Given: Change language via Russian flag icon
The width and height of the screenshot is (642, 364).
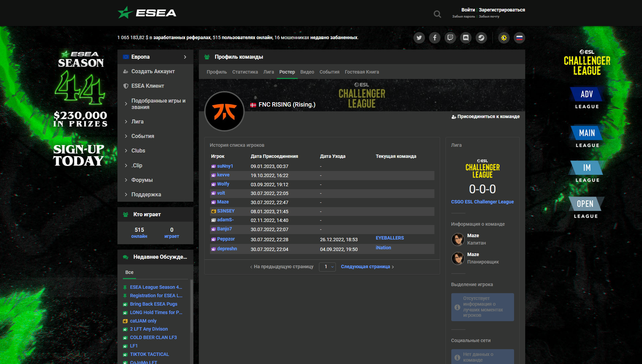Looking at the screenshot, I should (x=519, y=38).
